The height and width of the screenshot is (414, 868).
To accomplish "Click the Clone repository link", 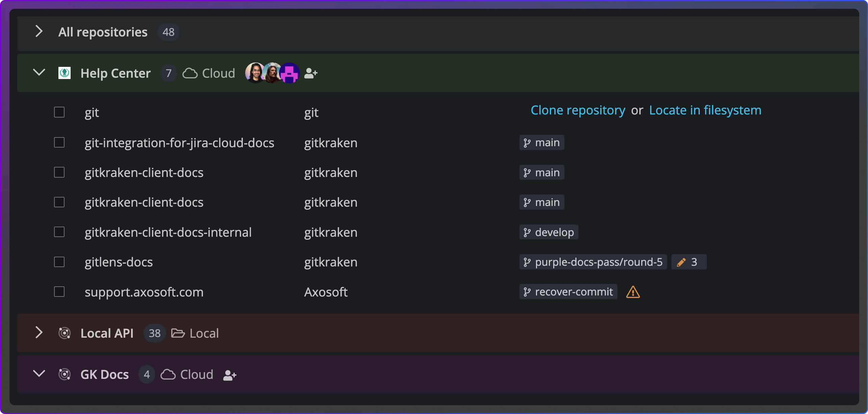I will click(x=578, y=110).
